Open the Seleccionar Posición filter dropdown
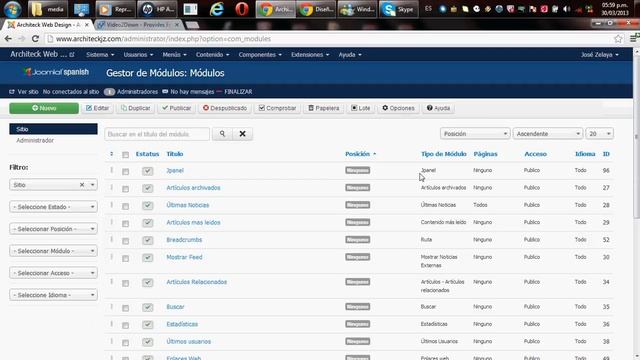Screen dimensions: 640x360 (x=53, y=229)
